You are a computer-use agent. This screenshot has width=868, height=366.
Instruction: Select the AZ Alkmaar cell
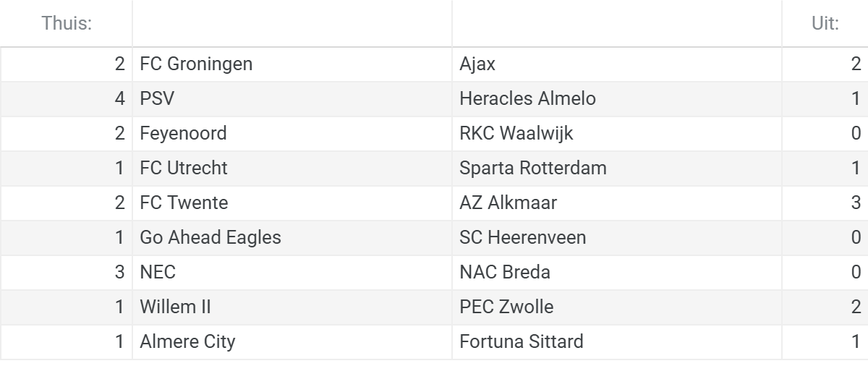617,203
